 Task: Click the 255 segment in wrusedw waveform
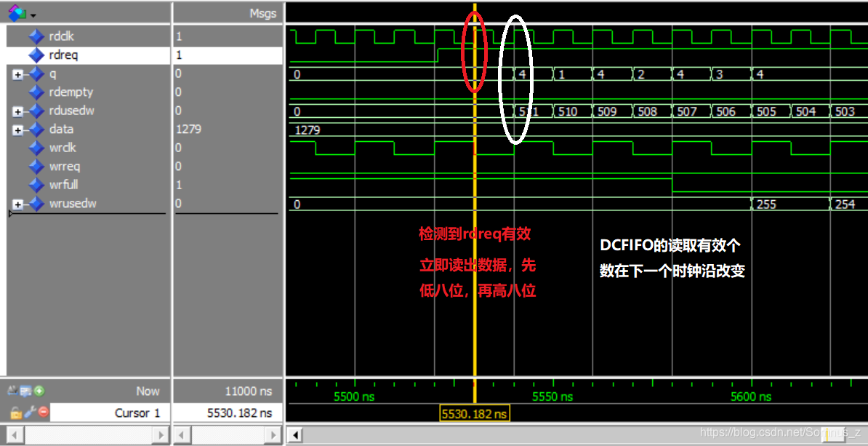pyautogui.click(x=790, y=204)
